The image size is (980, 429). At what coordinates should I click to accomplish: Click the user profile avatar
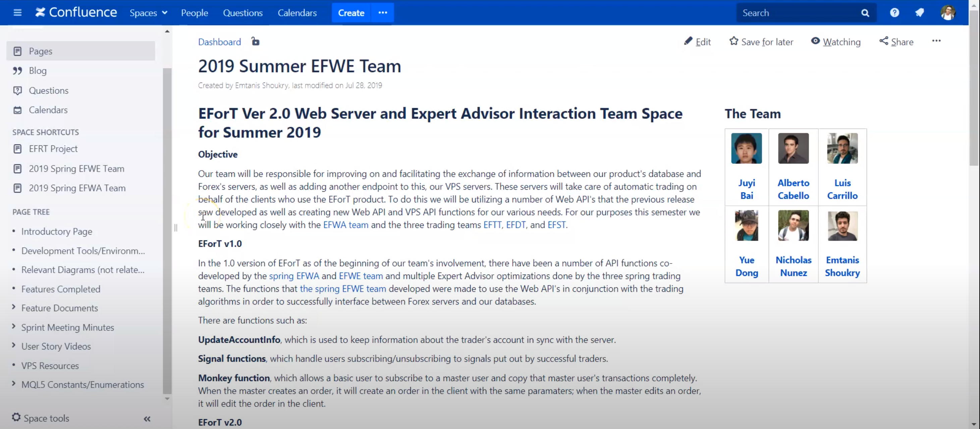948,12
